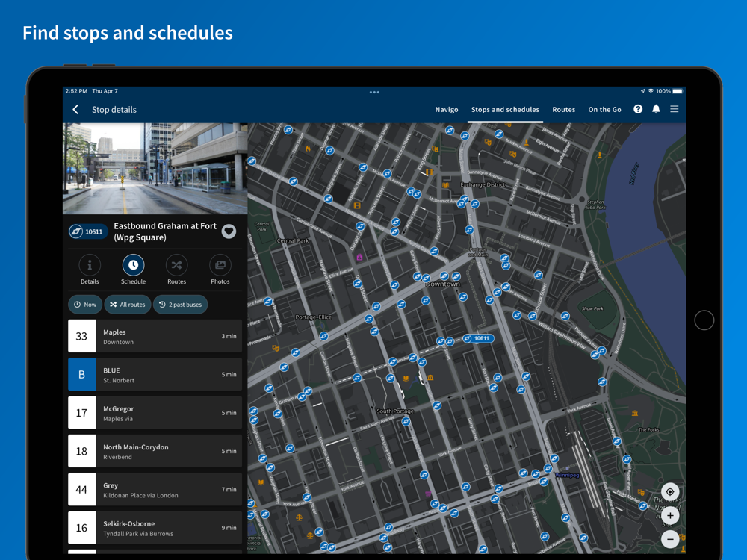Viewport: 747px width, 560px height.
Task: Select the Stops and schedules tab
Action: (505, 110)
